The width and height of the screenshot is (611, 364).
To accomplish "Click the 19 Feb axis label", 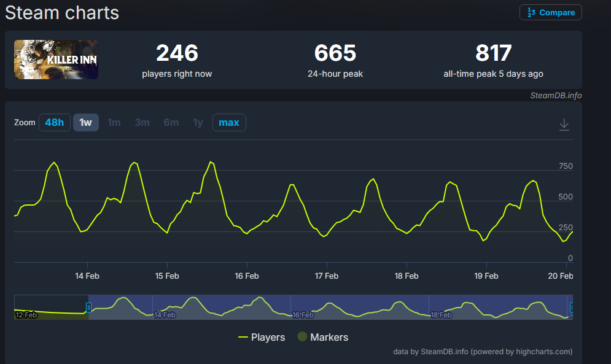I will pos(486,276).
